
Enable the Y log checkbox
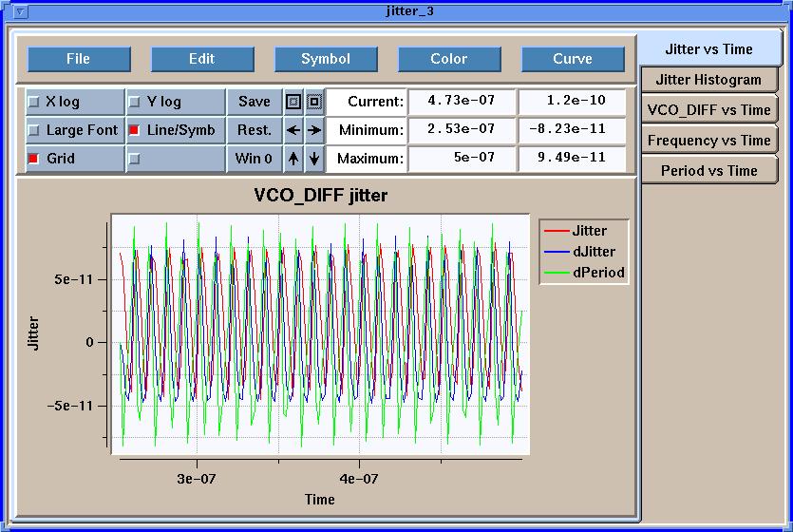coord(134,102)
